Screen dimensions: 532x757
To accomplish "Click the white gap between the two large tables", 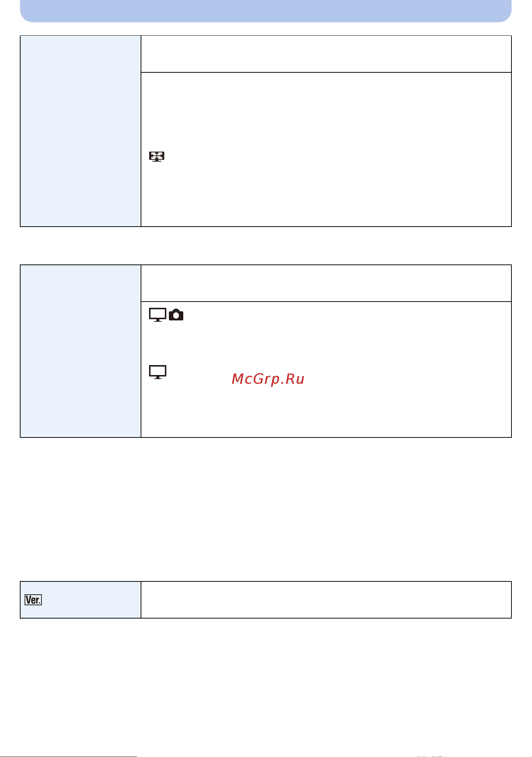I will pos(266,246).
